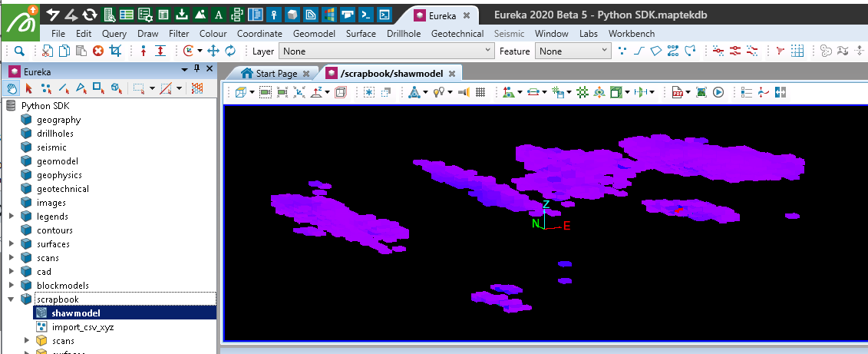Select the point selection tool with dots
The height and width of the screenshot is (354, 868).
47,88
